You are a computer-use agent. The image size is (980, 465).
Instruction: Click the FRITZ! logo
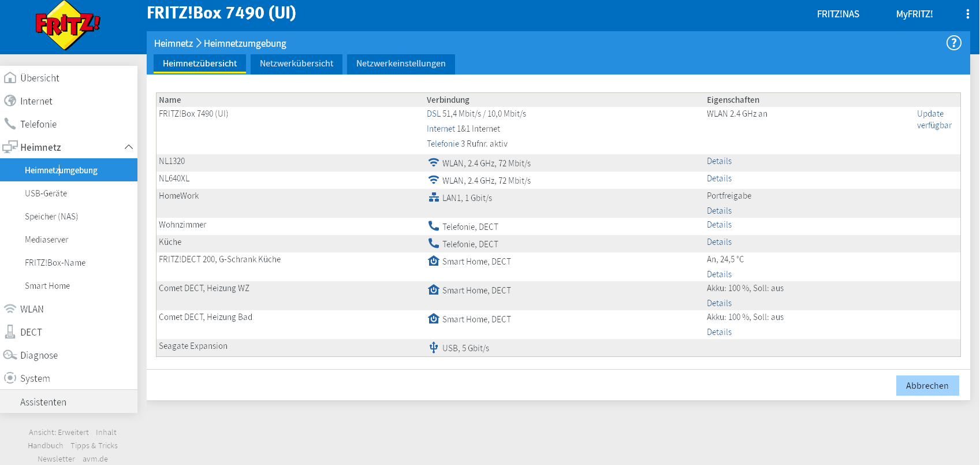click(68, 25)
